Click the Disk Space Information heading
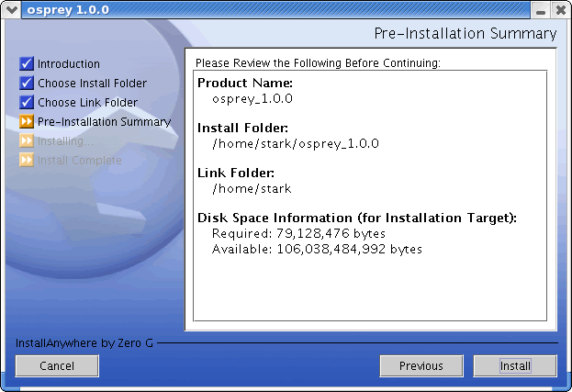Viewport: 572px width, 392px height. [357, 218]
